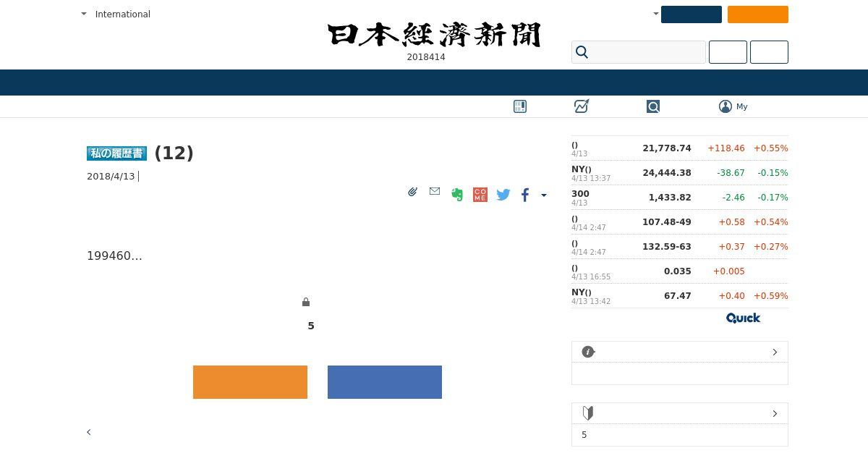The image size is (868, 456).
Task: Click the date 2018414 under the masthead
Action: (426, 57)
